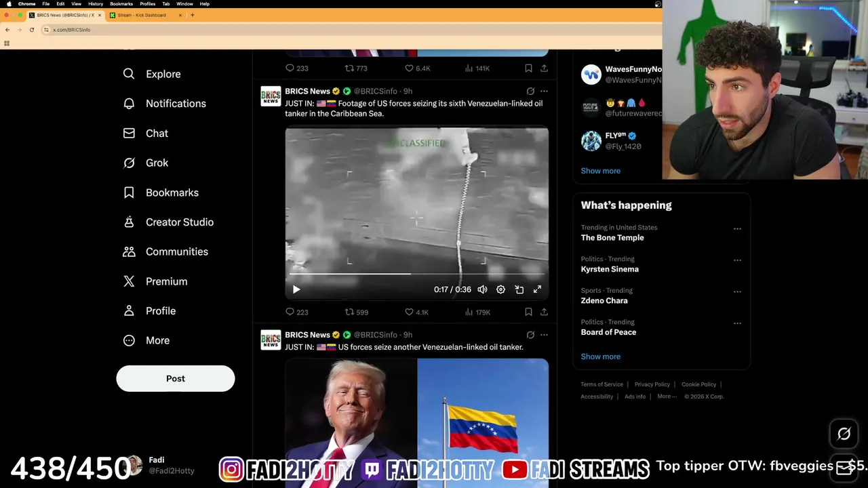
Task: Bookmark the sixth tanker footage post
Action: 528,312
